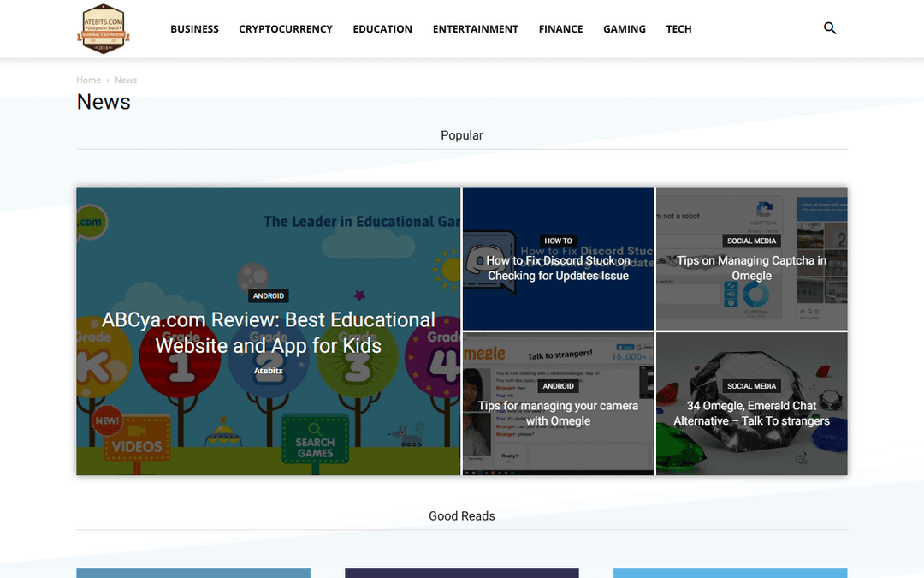This screenshot has width=924, height=578.
Task: Click the Good Reads section heading
Action: pyautogui.click(x=462, y=516)
